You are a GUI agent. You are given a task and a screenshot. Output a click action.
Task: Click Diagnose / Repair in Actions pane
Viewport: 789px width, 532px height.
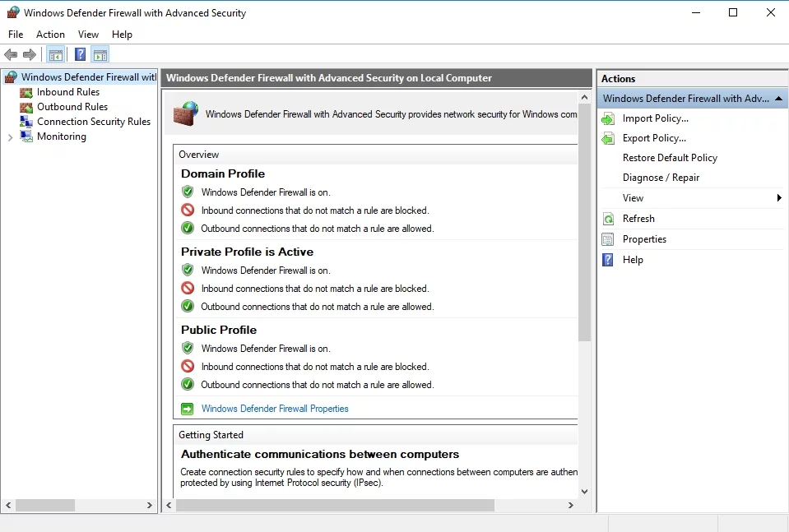click(x=661, y=178)
